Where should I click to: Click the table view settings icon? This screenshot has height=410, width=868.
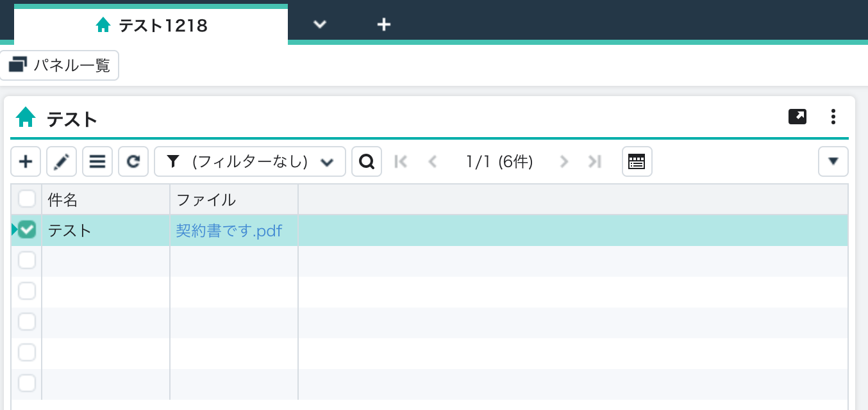click(x=637, y=161)
